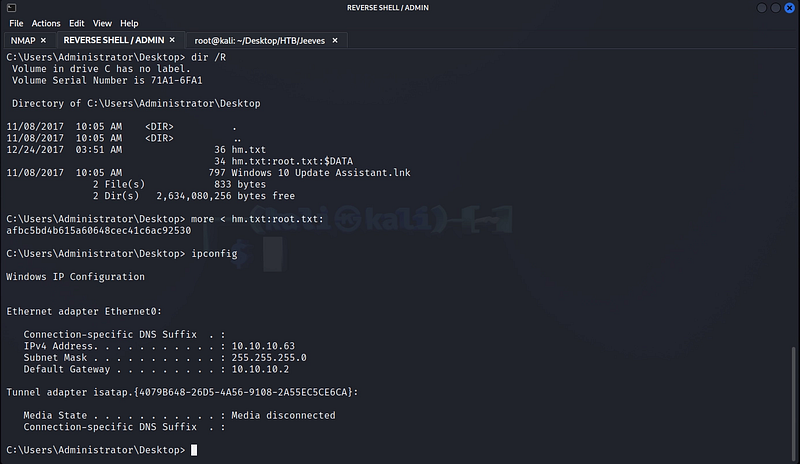
Task: Click the 12/24/2017 03:51 AM timestamp
Action: (64, 150)
